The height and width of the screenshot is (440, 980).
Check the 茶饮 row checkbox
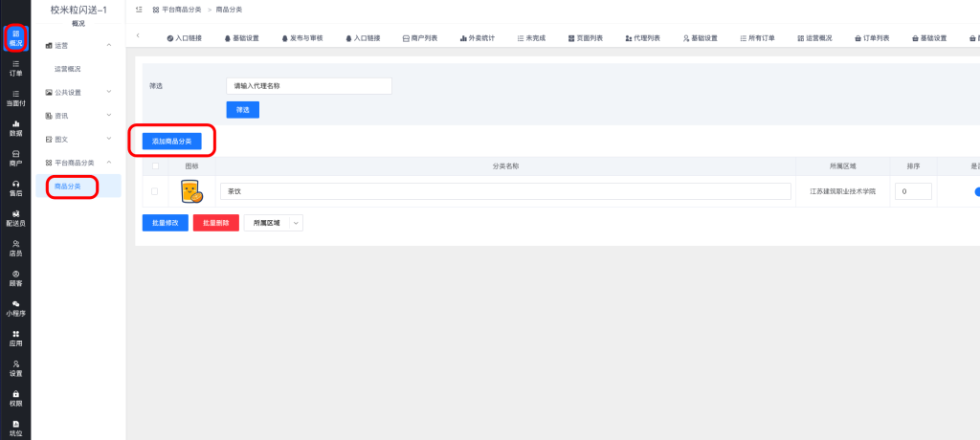(155, 191)
